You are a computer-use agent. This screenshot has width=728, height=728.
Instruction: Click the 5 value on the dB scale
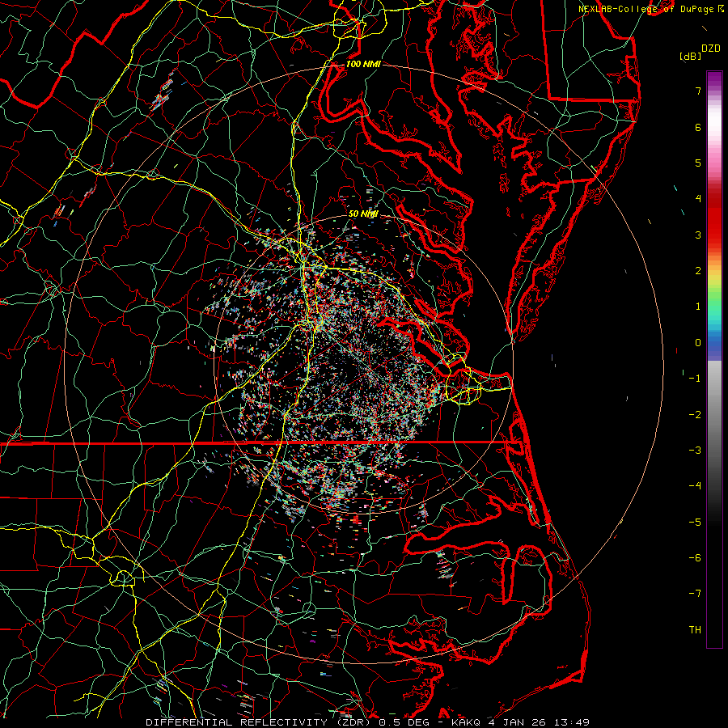pos(698,163)
